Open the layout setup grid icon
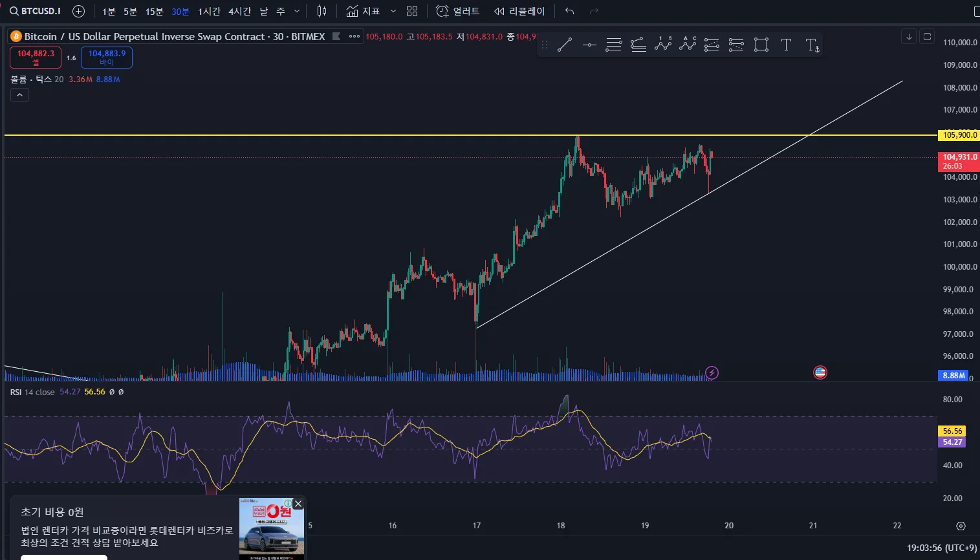The image size is (980, 560). (x=412, y=11)
